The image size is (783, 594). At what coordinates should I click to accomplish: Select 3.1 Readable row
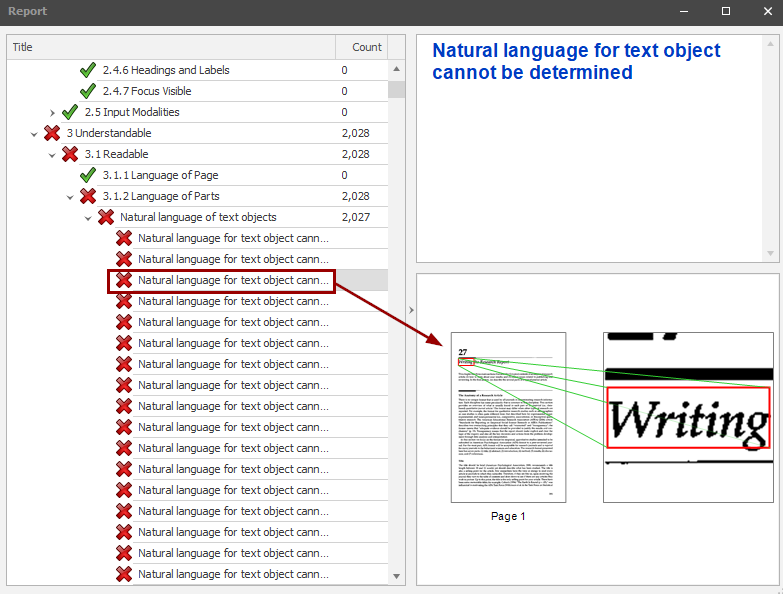pyautogui.click(x=197, y=154)
